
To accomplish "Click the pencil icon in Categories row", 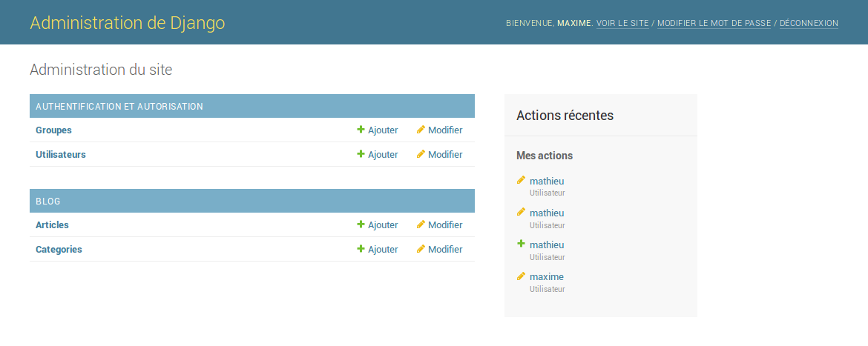I will click(x=421, y=249).
